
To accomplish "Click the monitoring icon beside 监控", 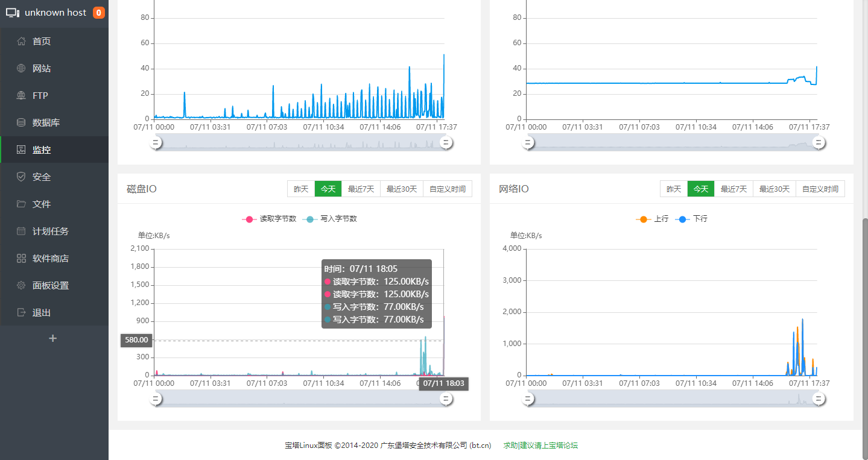I will (21, 150).
